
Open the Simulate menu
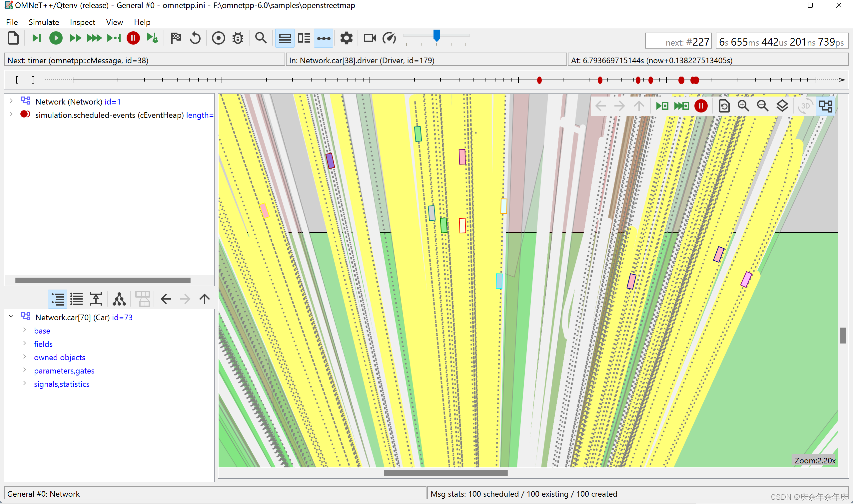pos(44,22)
